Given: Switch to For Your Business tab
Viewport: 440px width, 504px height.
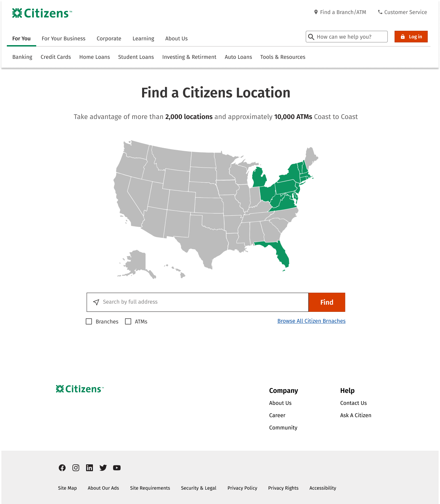Looking at the screenshot, I should [64, 39].
